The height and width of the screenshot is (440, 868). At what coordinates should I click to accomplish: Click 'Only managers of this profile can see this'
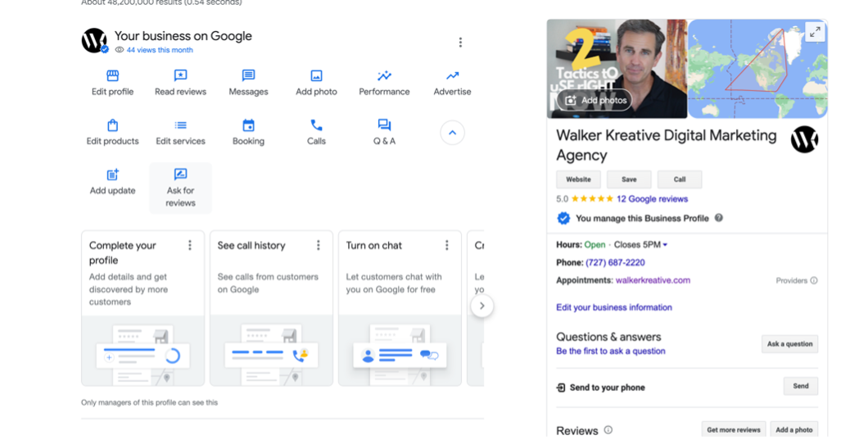150,403
